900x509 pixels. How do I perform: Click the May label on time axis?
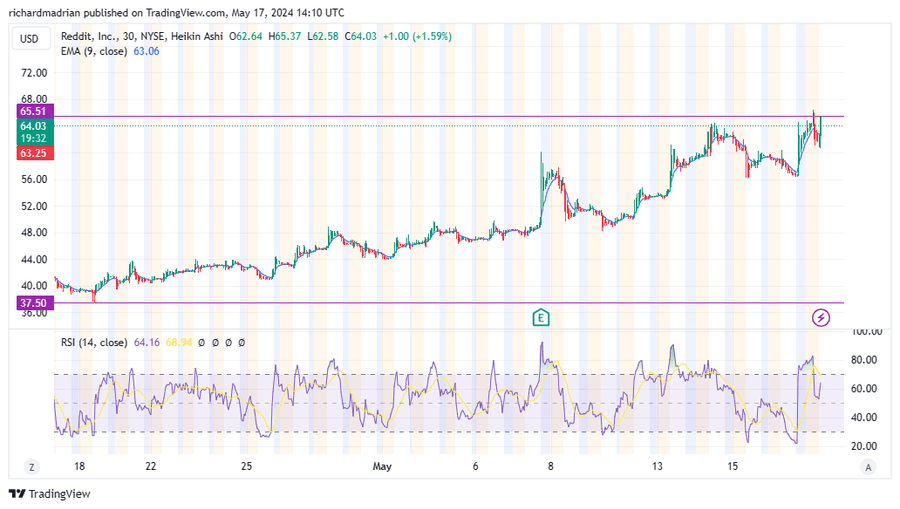pyautogui.click(x=382, y=467)
